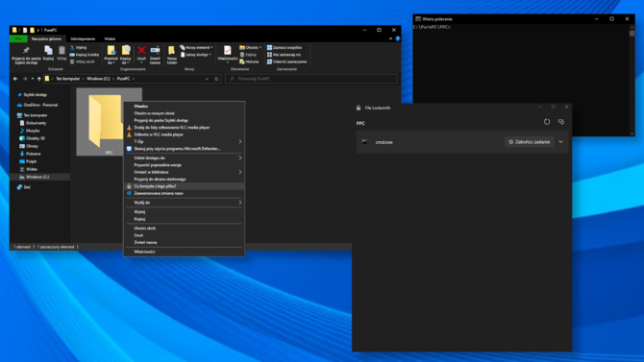Open the address bar history dropdown
The width and height of the screenshot is (644, 362).
click(207, 79)
